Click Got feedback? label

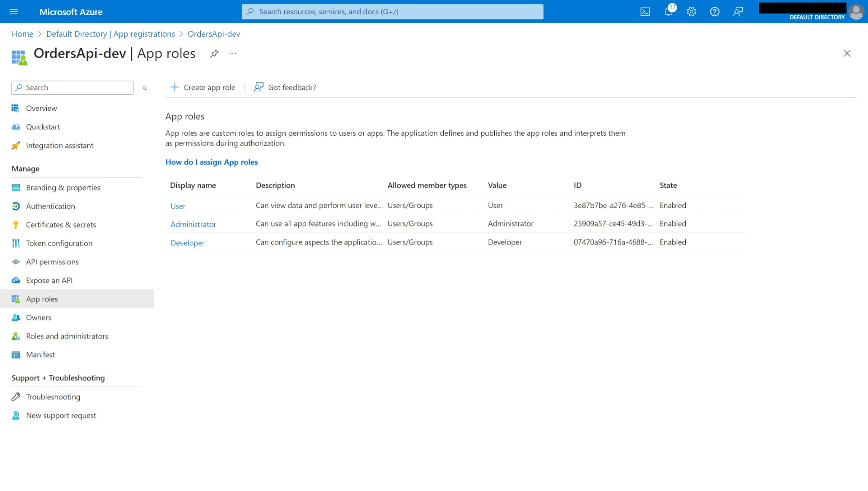292,87
